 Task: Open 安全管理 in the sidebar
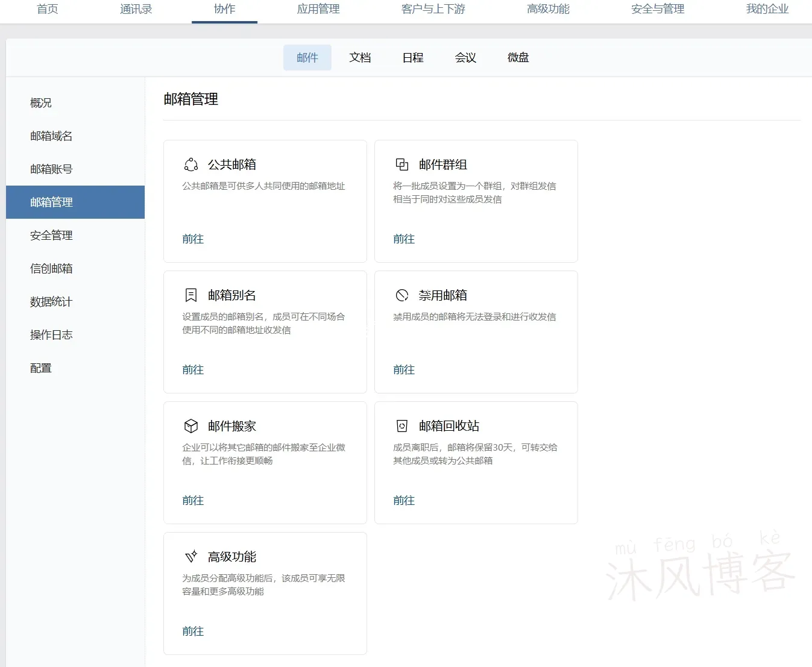51,236
